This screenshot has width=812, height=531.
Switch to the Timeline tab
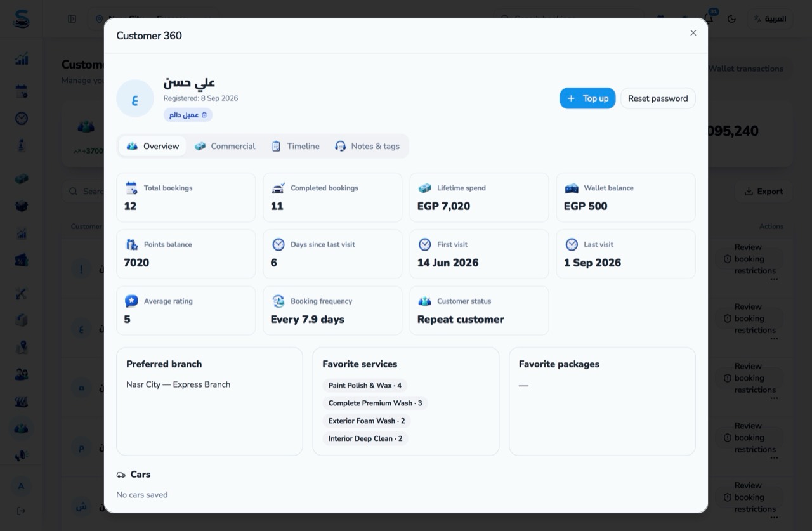coord(296,146)
